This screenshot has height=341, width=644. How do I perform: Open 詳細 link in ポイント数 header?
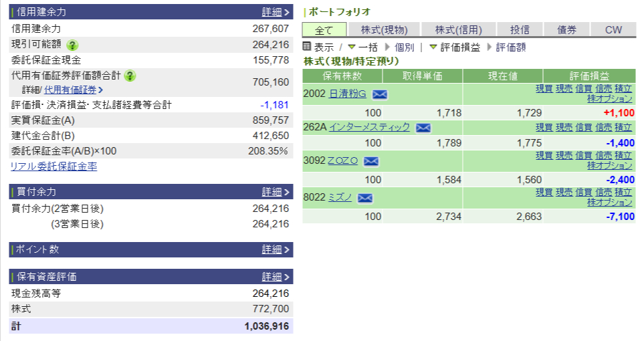(276, 249)
